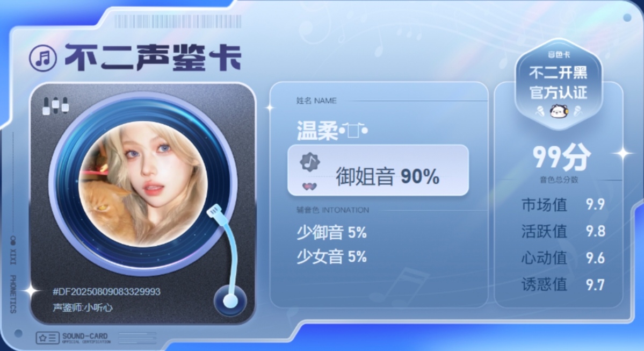The width and height of the screenshot is (644, 351).
Task: Click the spinning note badge next to 御姐音
Action: click(x=310, y=162)
